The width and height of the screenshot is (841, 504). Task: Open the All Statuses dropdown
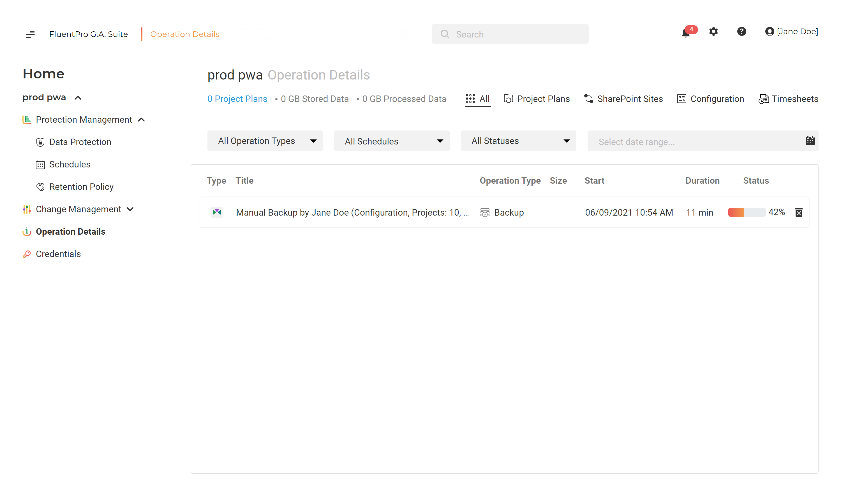[x=518, y=141]
